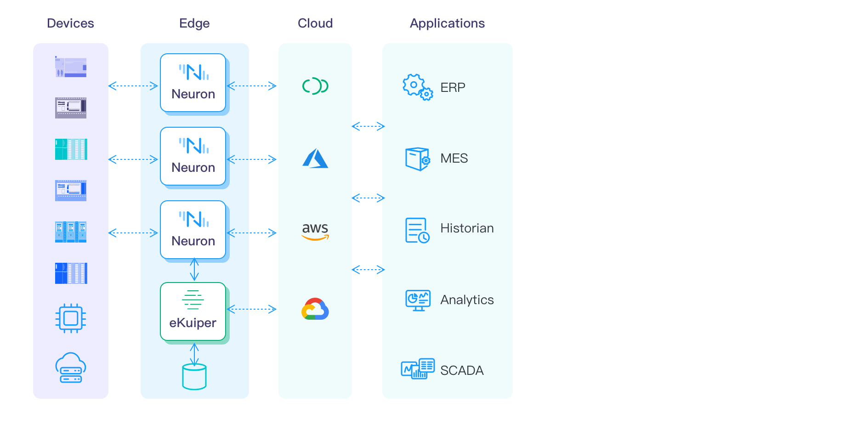Viewport: 868px width, 430px height.
Task: Click the three-unit blue drive device
Action: (71, 232)
